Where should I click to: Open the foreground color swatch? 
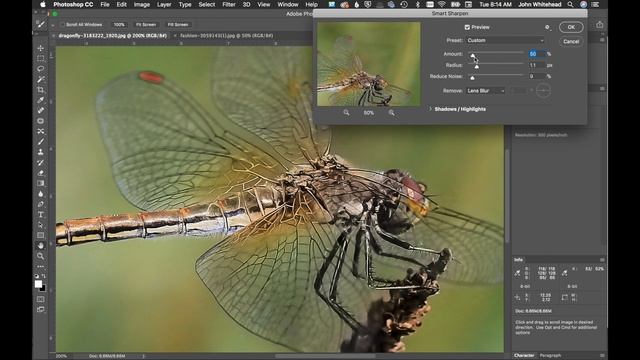click(38, 284)
